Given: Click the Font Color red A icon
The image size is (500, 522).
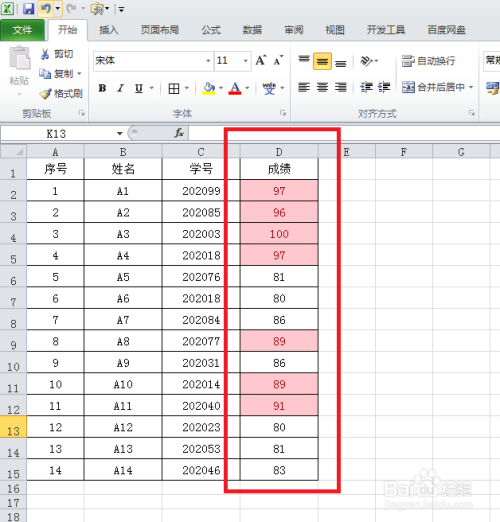Looking at the screenshot, I should point(235,88).
